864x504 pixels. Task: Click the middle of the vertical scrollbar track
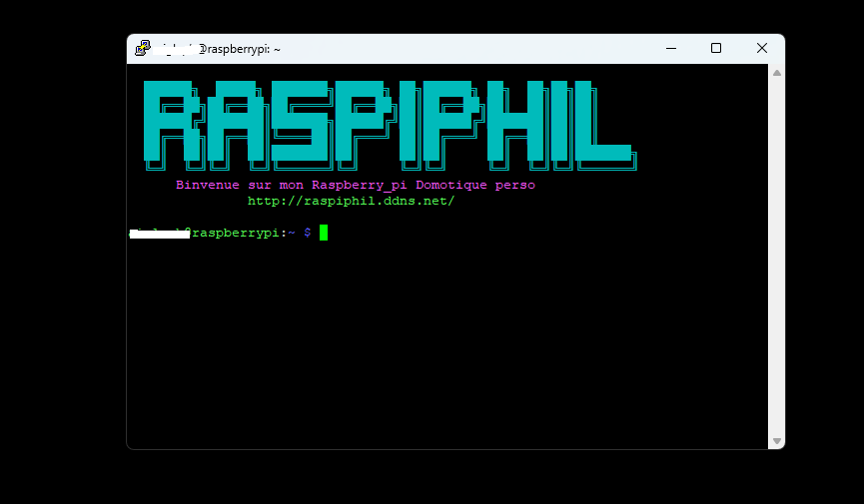click(x=776, y=256)
